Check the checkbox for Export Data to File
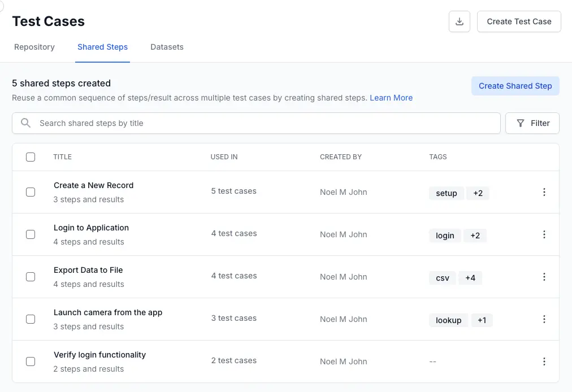 point(31,277)
